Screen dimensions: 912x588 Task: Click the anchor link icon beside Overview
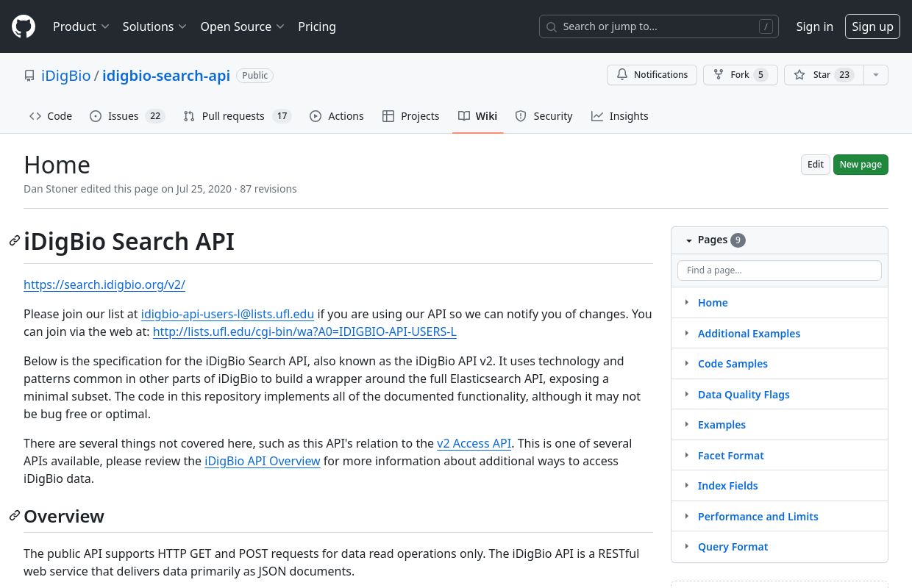tap(15, 516)
